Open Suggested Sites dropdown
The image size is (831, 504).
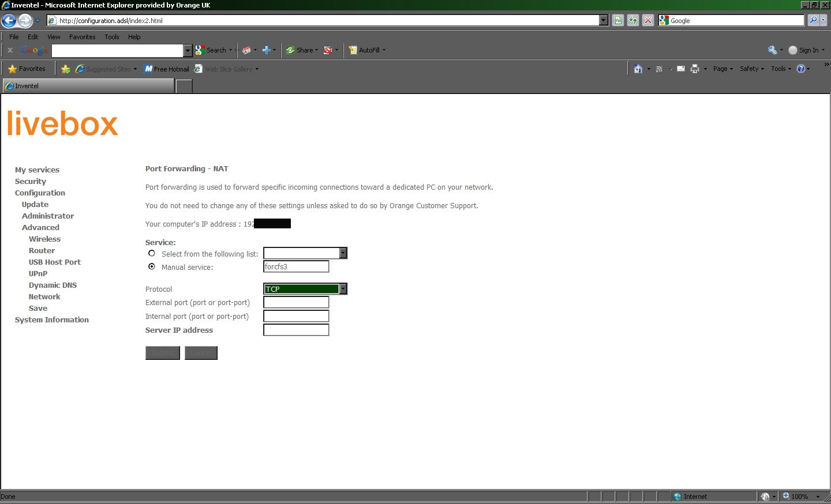point(106,69)
